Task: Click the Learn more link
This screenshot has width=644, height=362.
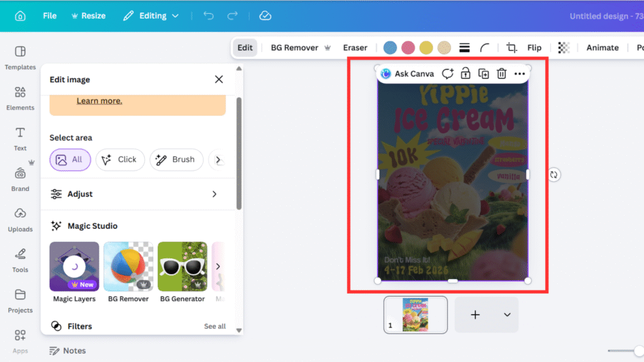Action: tap(99, 101)
